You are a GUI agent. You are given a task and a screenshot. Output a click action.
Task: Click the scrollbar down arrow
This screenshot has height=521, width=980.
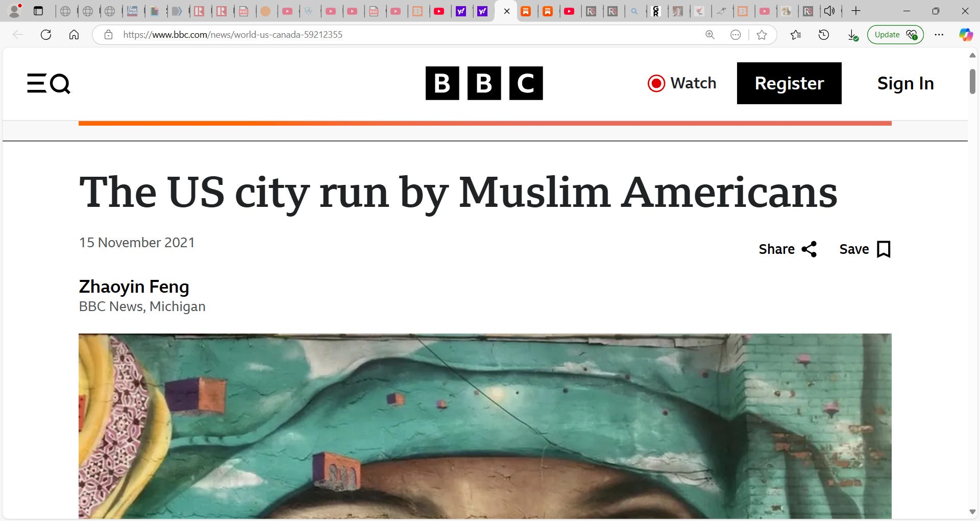[972, 512]
